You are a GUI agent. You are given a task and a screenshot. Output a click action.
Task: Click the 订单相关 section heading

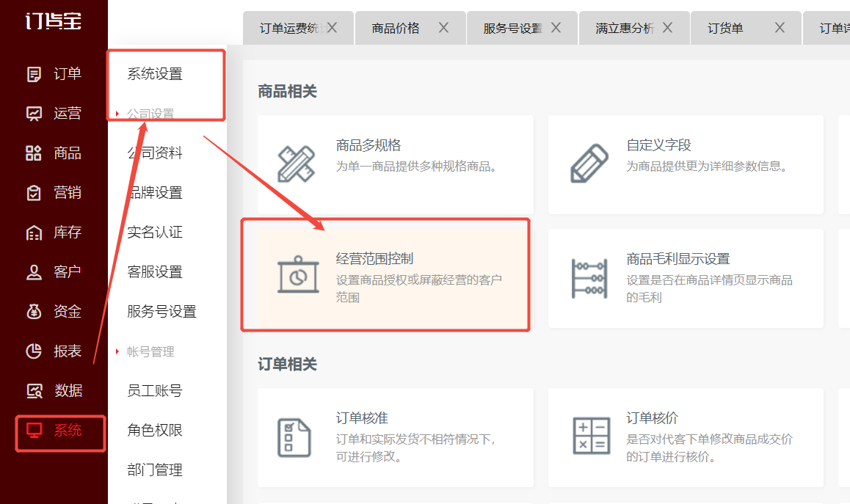pyautogui.click(x=287, y=364)
